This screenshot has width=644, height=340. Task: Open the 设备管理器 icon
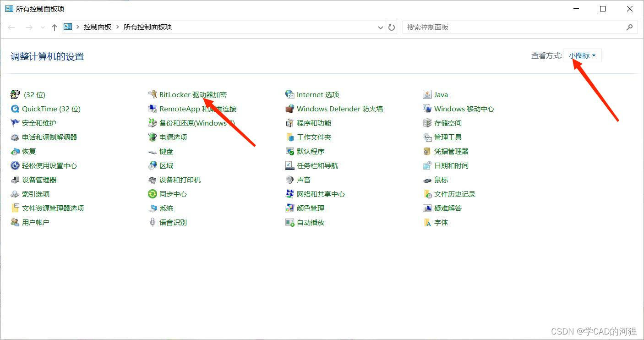click(15, 180)
